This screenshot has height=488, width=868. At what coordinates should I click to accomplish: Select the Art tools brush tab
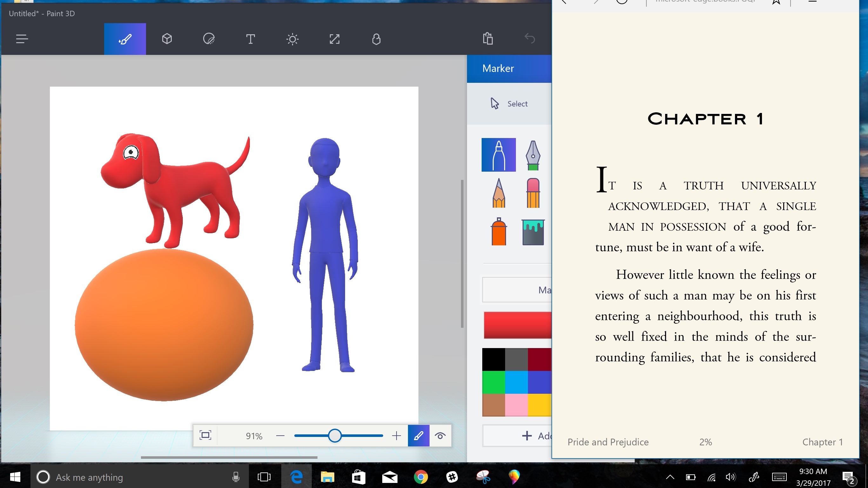[125, 39]
